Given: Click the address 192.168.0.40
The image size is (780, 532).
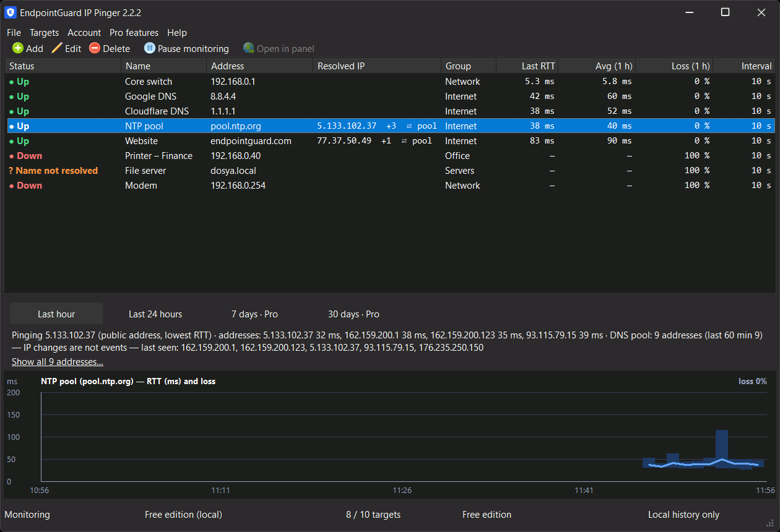Looking at the screenshot, I should pos(235,156).
